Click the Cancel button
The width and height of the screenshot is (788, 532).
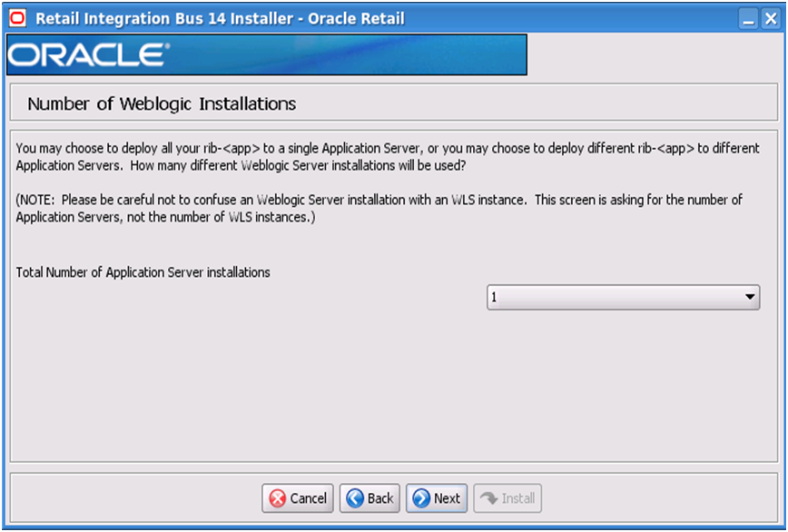click(298, 498)
